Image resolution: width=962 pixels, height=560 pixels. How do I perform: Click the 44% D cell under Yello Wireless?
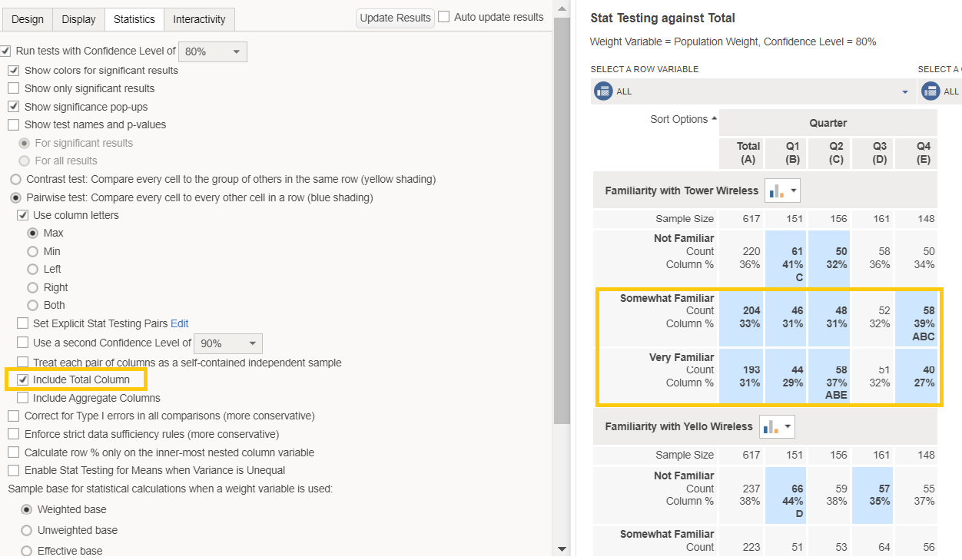pos(785,495)
